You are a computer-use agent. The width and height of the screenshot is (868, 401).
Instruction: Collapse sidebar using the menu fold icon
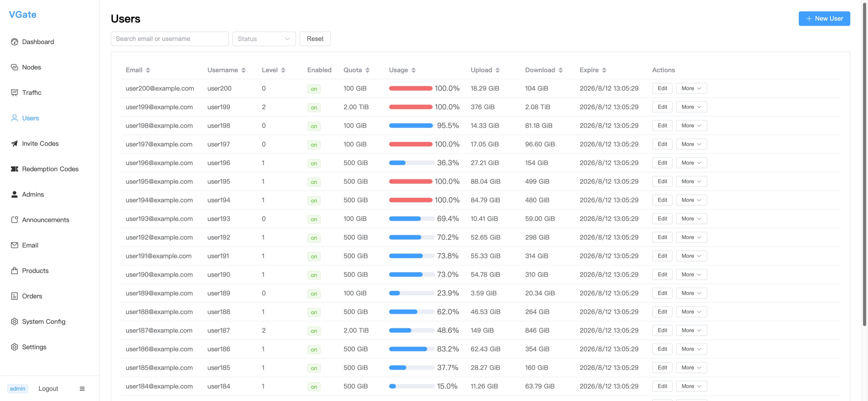(x=82, y=388)
